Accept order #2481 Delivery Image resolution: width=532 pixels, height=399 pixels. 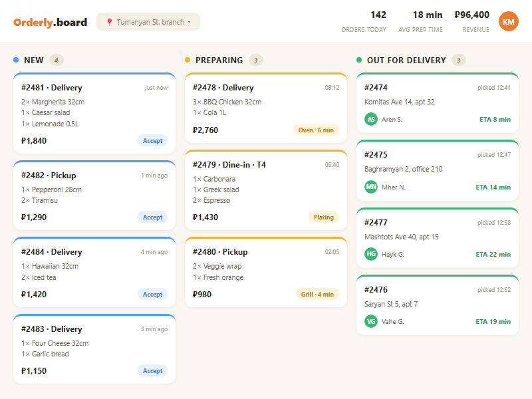click(152, 140)
